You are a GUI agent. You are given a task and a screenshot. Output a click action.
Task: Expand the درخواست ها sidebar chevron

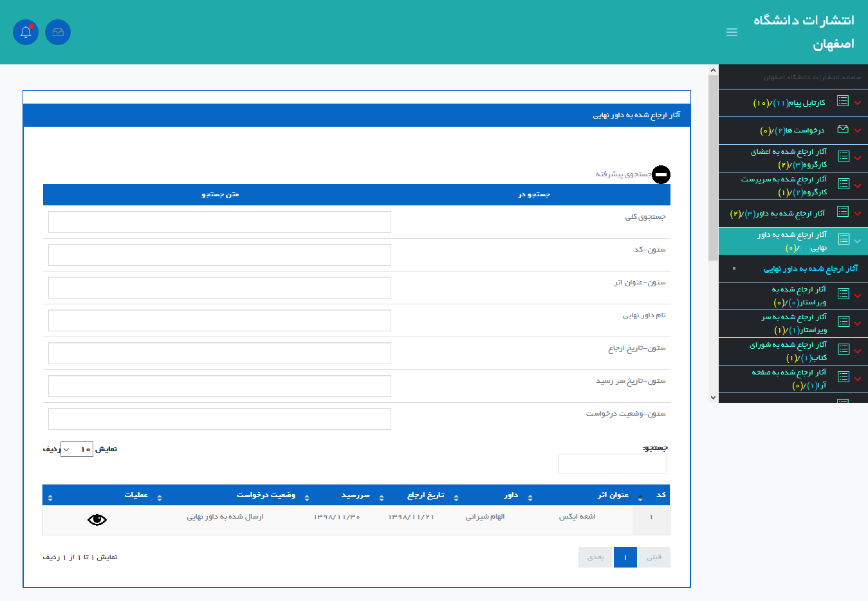(x=858, y=131)
